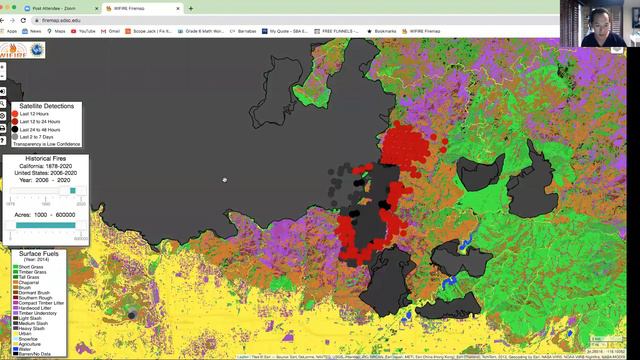Reload the page with the refresh icon
The image size is (640, 360).
point(23,20)
